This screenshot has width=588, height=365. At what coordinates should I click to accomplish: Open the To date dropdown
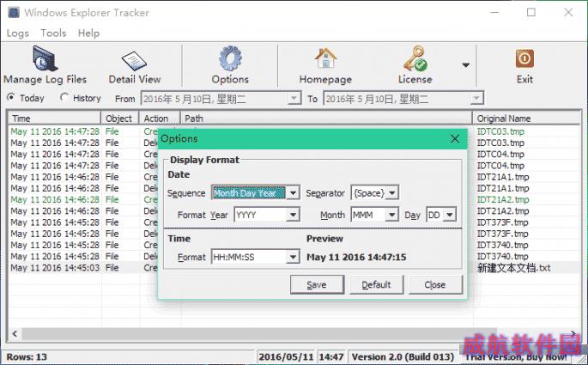pyautogui.click(x=476, y=99)
